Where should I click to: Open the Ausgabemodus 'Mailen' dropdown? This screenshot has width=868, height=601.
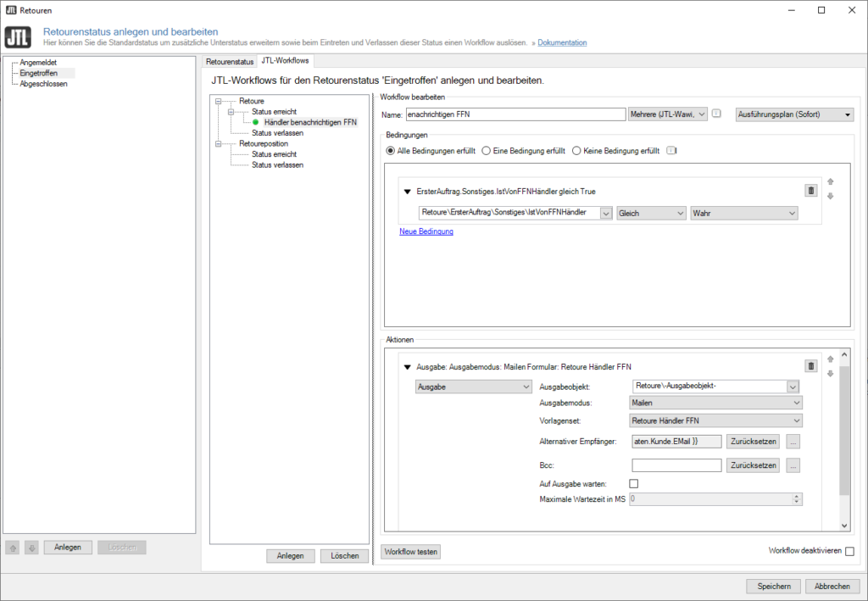716,403
